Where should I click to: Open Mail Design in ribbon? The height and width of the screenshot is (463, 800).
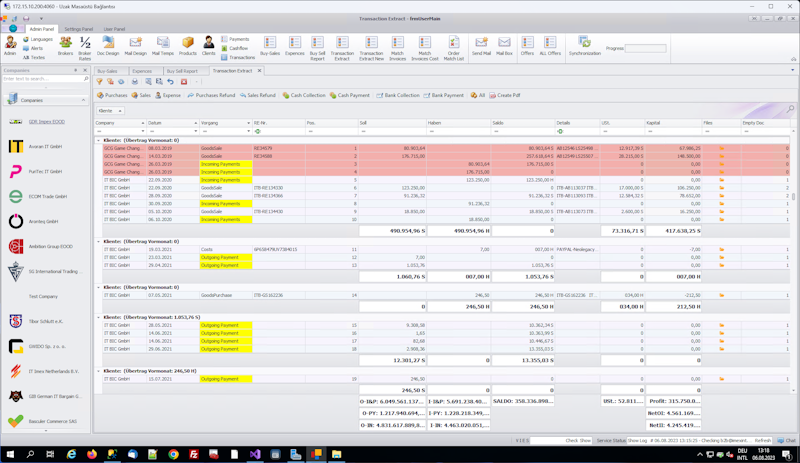point(135,46)
